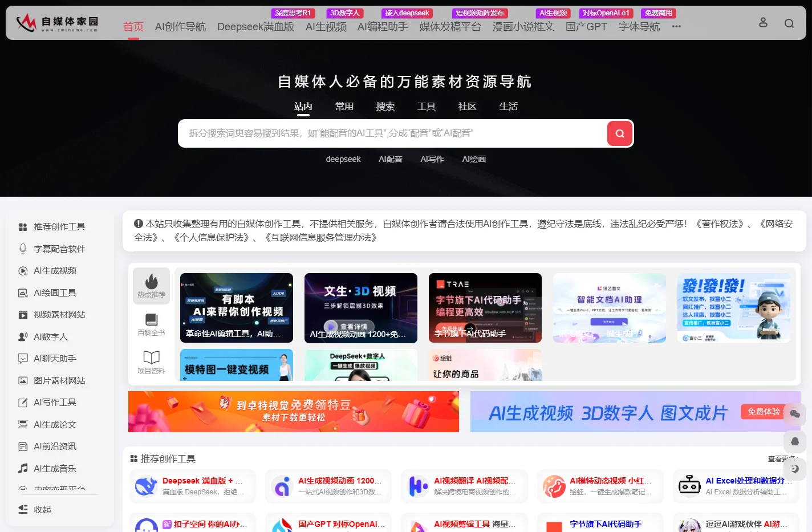Switch to 站内 search tab
Image resolution: width=812 pixels, height=532 pixels.
pyautogui.click(x=303, y=107)
